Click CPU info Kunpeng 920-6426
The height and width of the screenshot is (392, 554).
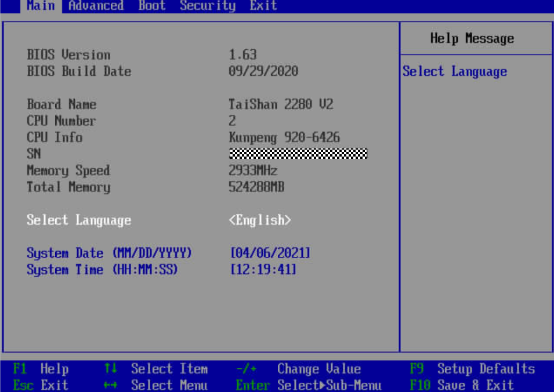tap(284, 137)
